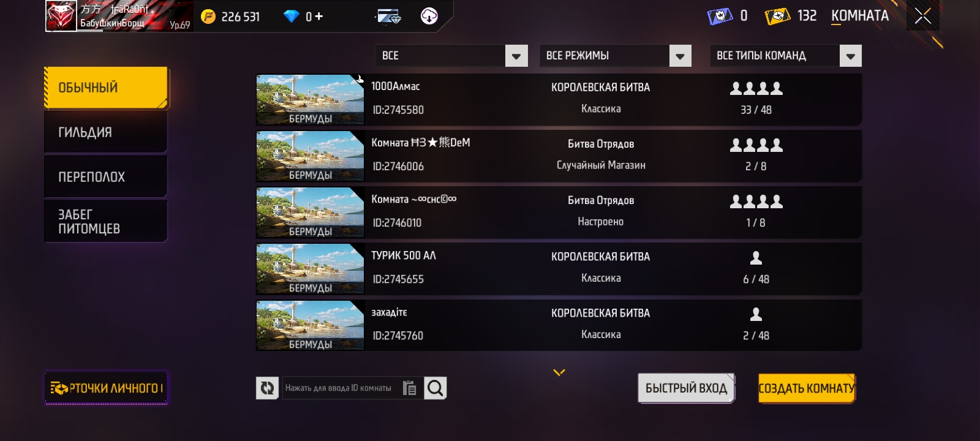980x441 pixels.
Task: Open the ЗАБЕГ ПИТОМЦЕВ tab
Action: coord(105,222)
